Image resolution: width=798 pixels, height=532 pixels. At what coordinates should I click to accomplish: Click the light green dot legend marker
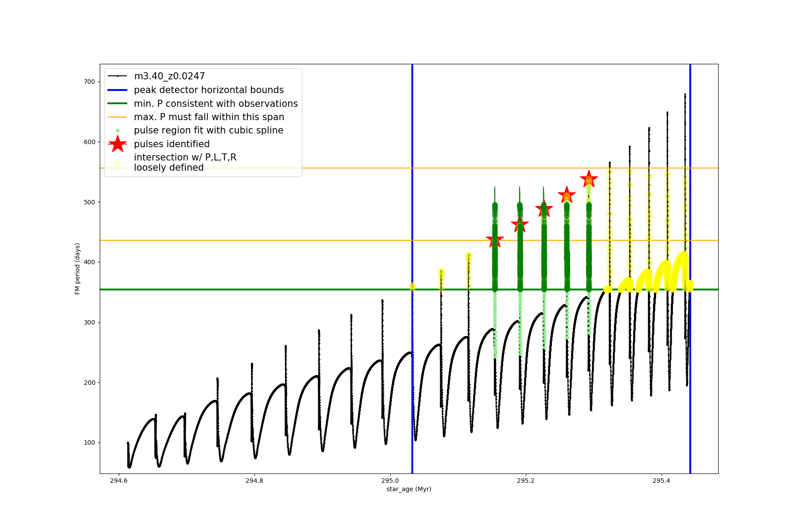[117, 130]
